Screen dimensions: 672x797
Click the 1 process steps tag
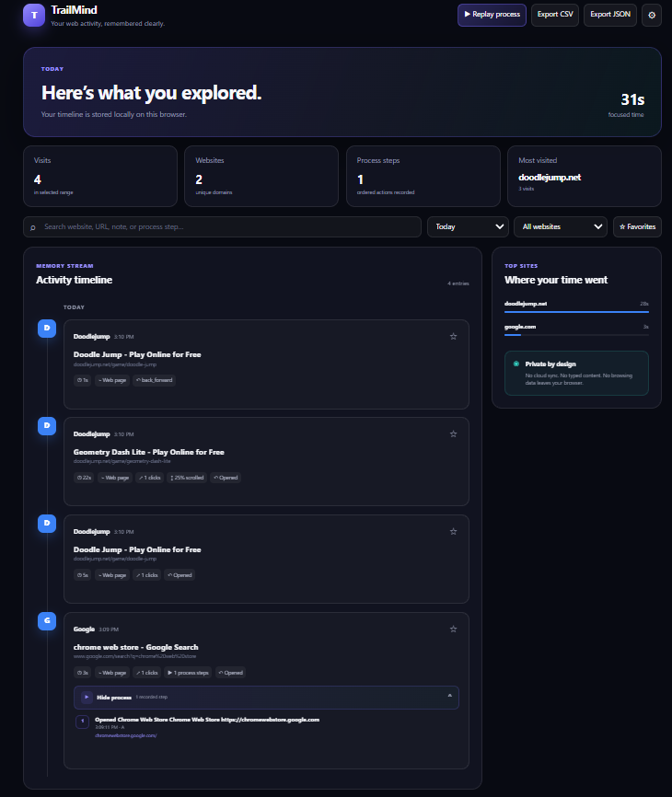[x=188, y=673]
